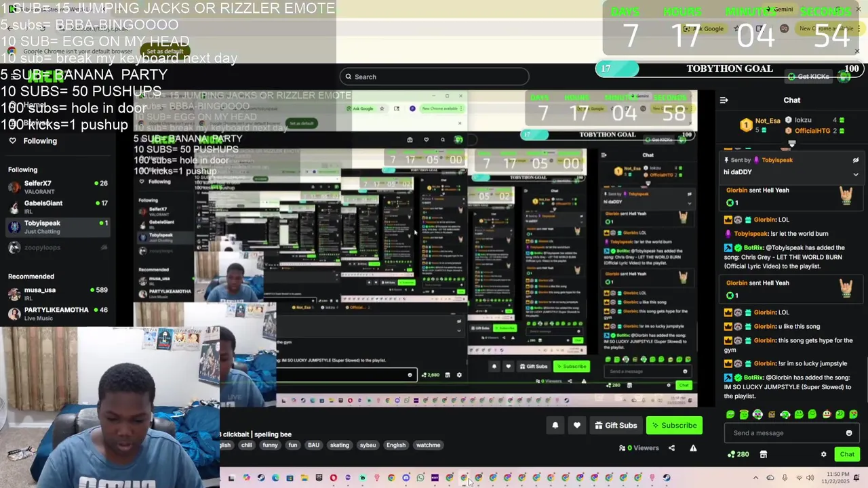Select the Tobyispeak channel in the sidebar
This screenshot has height=488, width=868.
click(58, 227)
